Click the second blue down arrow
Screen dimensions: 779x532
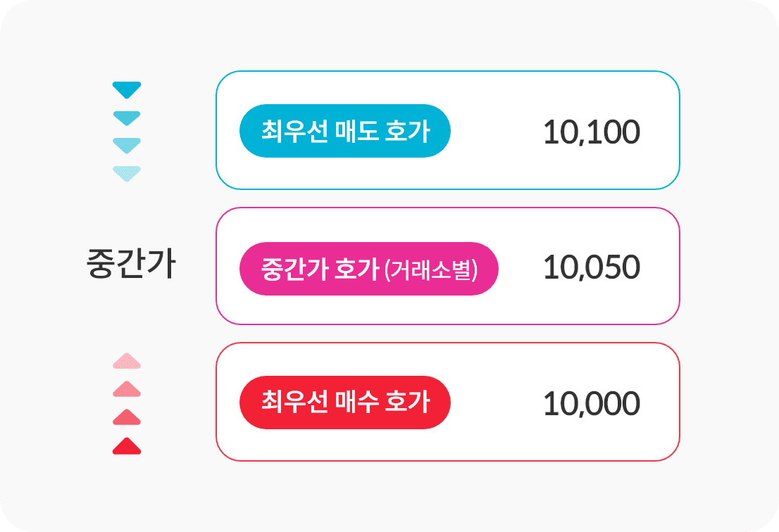point(127,119)
